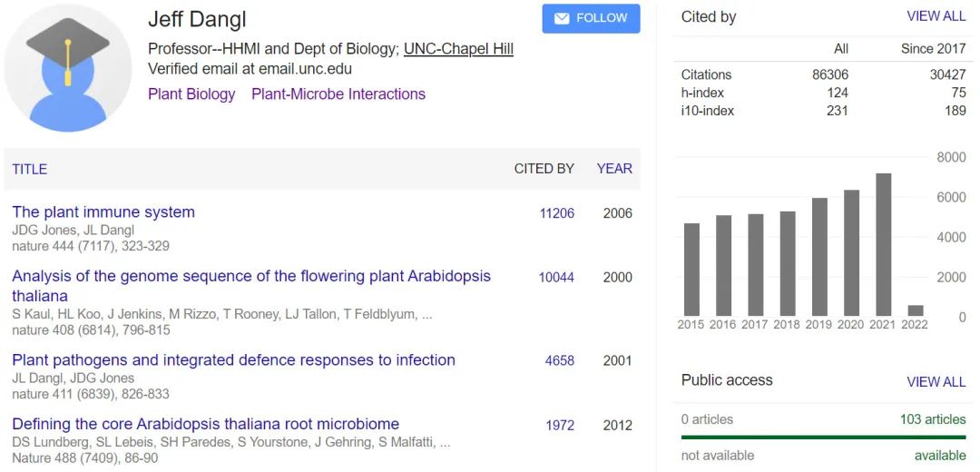
Task: Follow Jeff Dangl's profile
Action: pos(591,18)
